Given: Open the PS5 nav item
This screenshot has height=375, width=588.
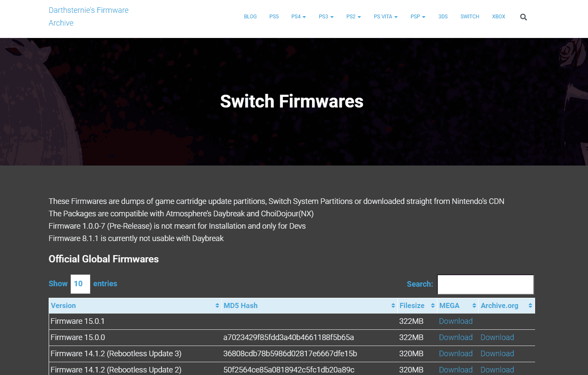Looking at the screenshot, I should point(274,17).
